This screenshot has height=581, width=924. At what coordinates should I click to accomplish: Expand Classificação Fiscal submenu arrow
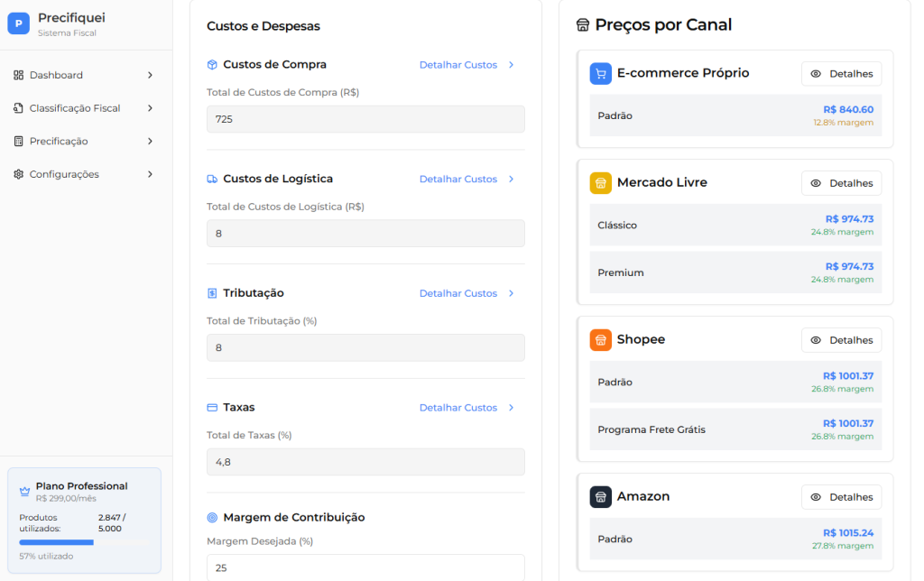click(150, 108)
